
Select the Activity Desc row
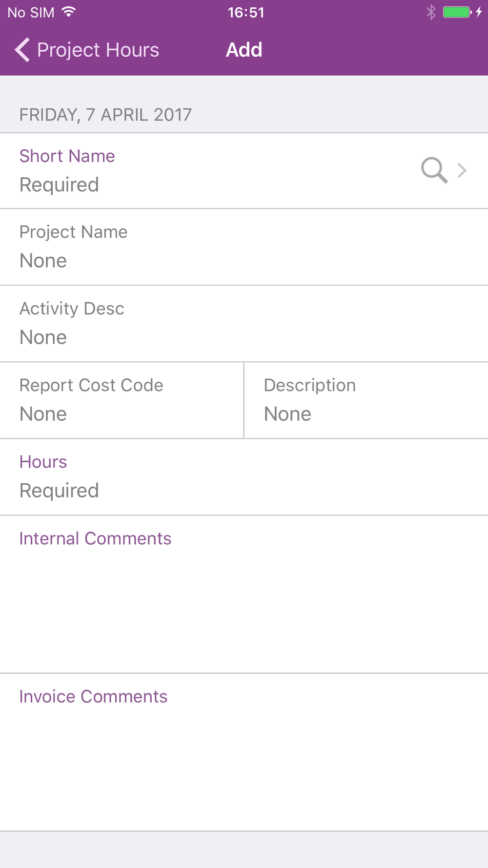244,324
